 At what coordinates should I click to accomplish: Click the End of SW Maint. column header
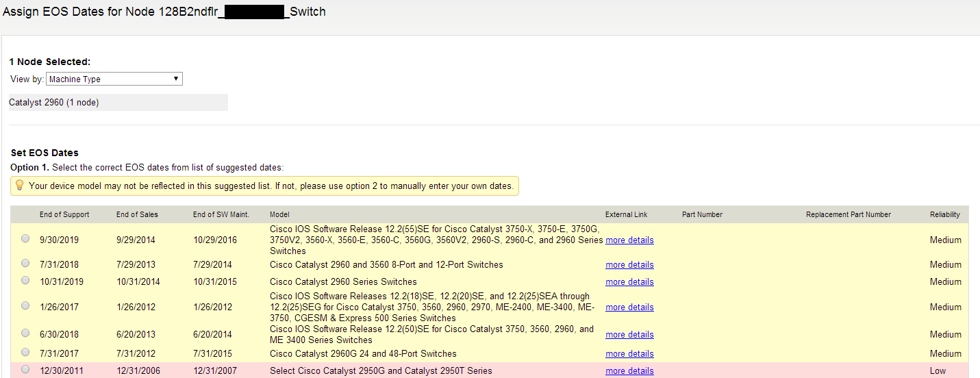221,214
